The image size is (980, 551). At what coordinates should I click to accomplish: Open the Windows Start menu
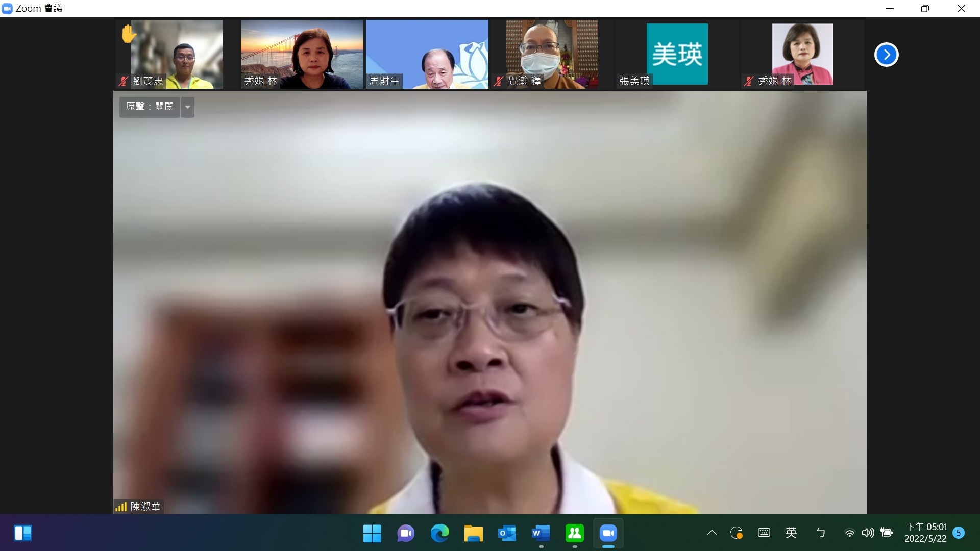372,533
